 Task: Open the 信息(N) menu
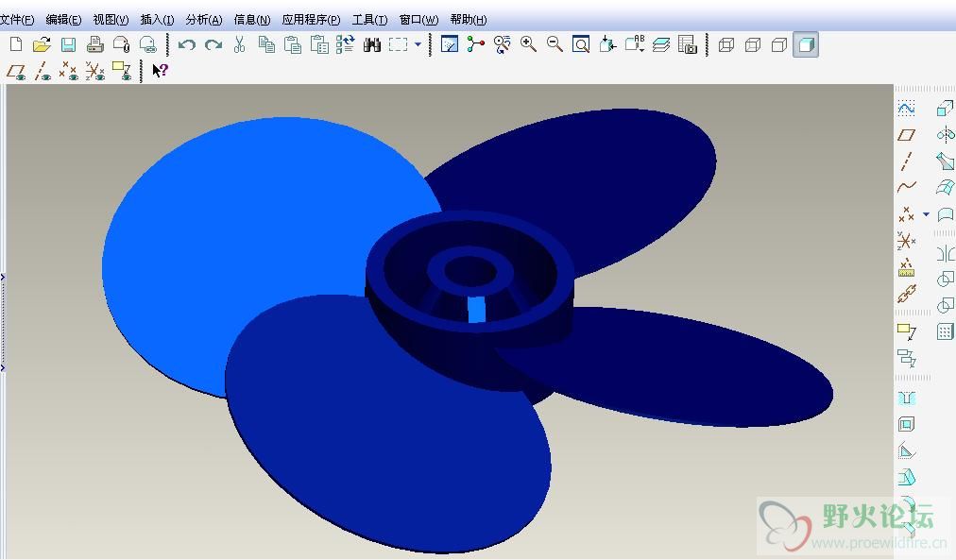tap(252, 20)
